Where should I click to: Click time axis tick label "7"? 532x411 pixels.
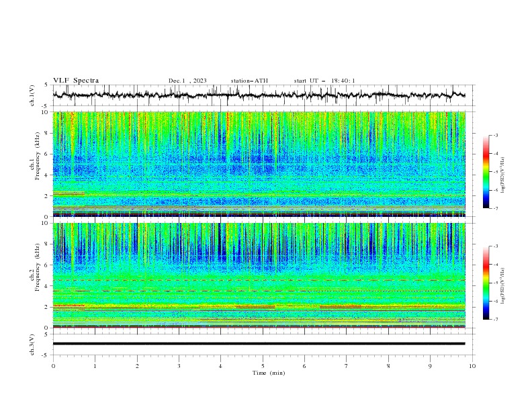coord(347,366)
